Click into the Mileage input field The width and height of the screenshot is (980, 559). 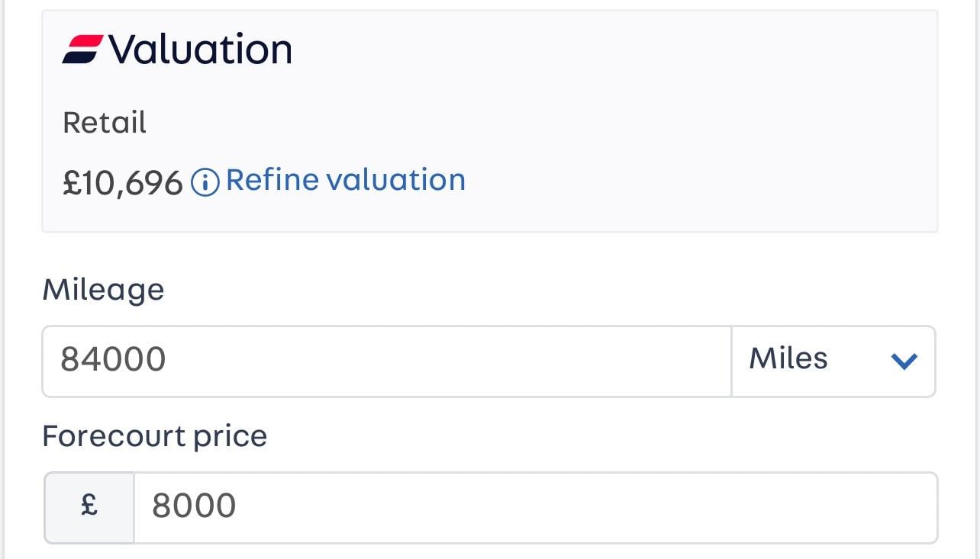click(387, 361)
